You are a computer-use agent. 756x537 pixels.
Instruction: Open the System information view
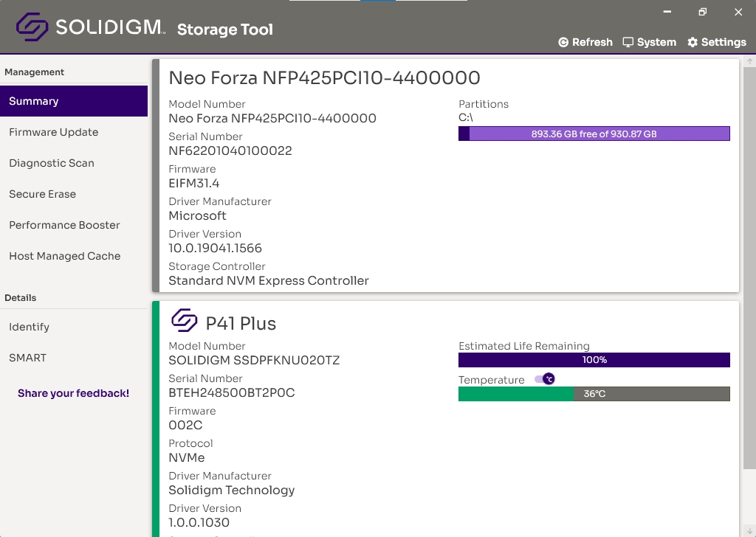[x=650, y=42]
